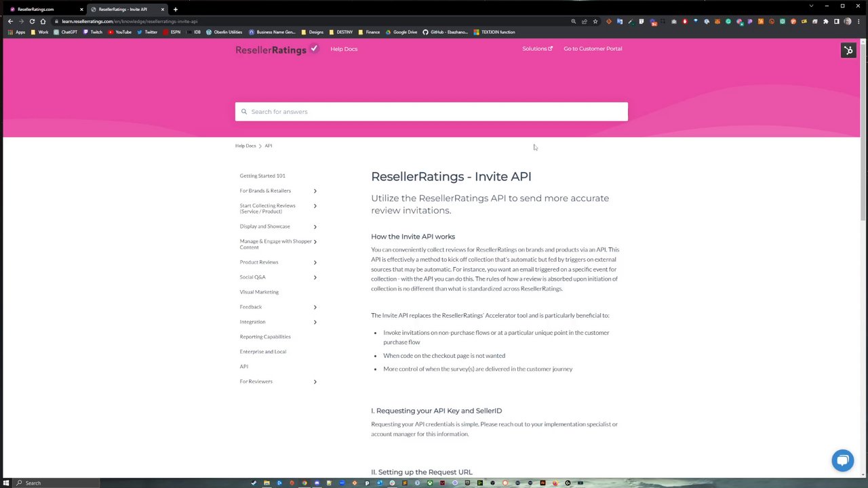This screenshot has height=488, width=868.
Task: Open the TEXTJOIN function bookmark
Action: coord(494,32)
